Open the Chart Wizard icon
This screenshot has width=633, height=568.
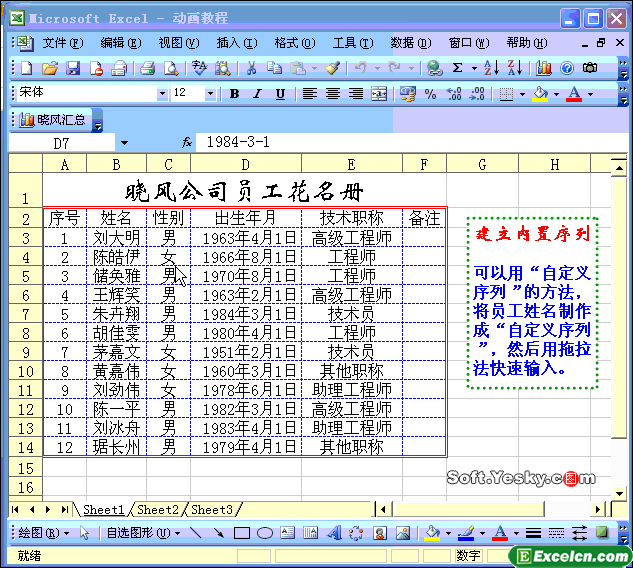(543, 68)
